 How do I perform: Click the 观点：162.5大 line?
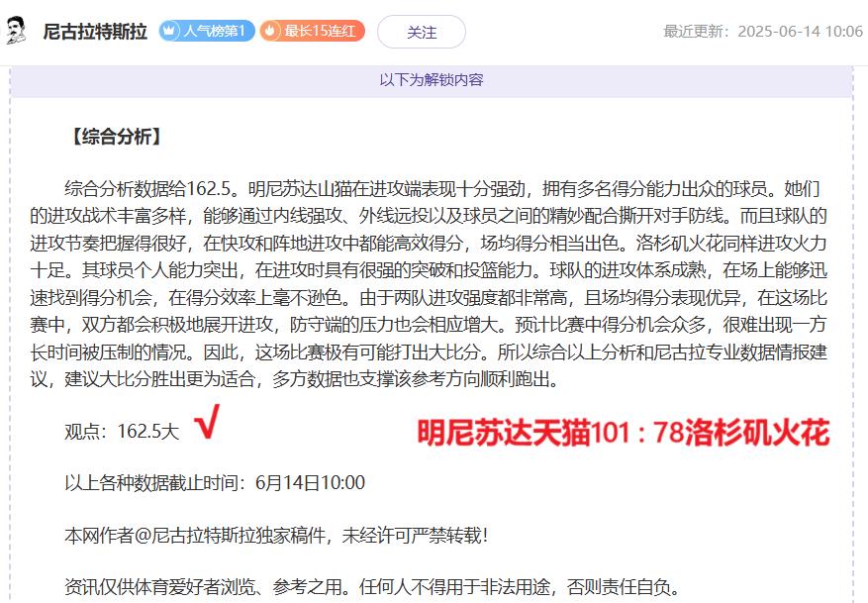(122, 432)
